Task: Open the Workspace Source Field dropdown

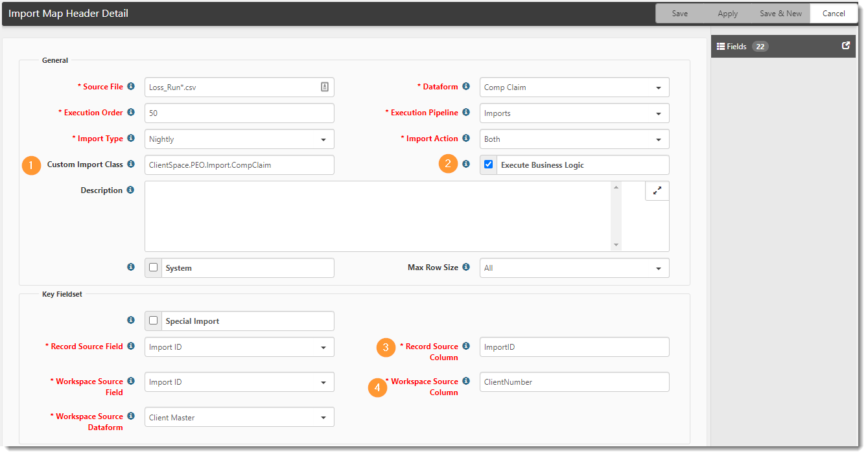Action: [239, 382]
